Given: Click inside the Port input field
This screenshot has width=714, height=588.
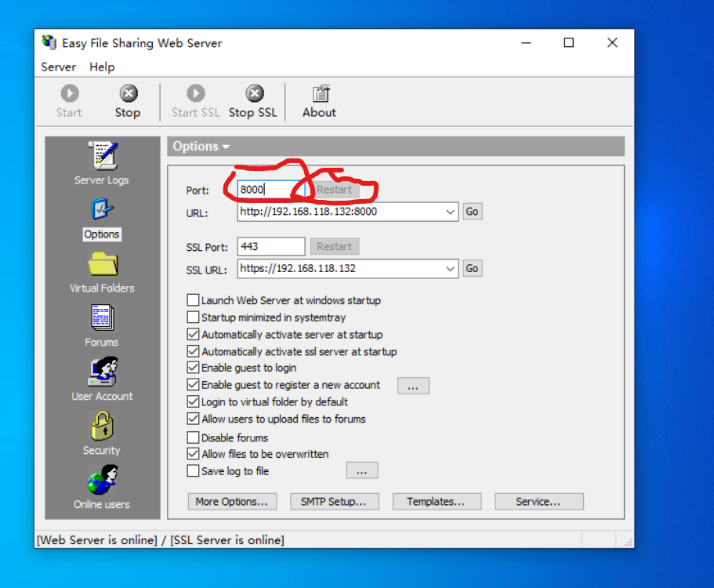Looking at the screenshot, I should 271,190.
